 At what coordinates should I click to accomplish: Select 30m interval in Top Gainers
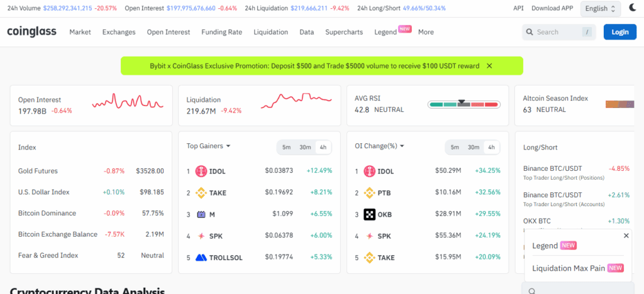[305, 148]
